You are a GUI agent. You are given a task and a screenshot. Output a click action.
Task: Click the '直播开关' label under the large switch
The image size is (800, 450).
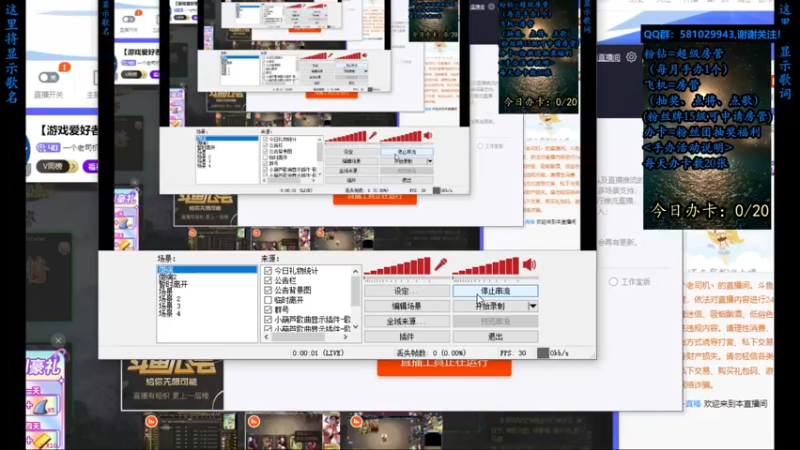pyautogui.click(x=48, y=95)
